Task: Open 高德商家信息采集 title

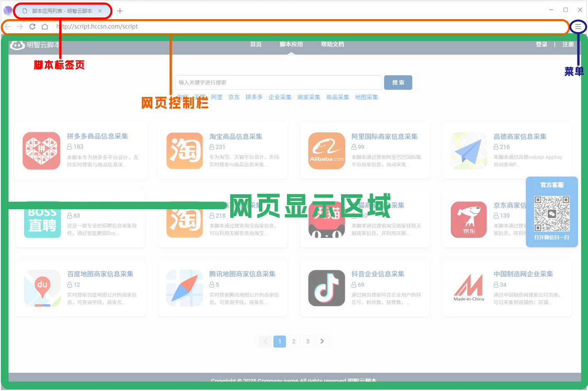Action: [x=520, y=136]
